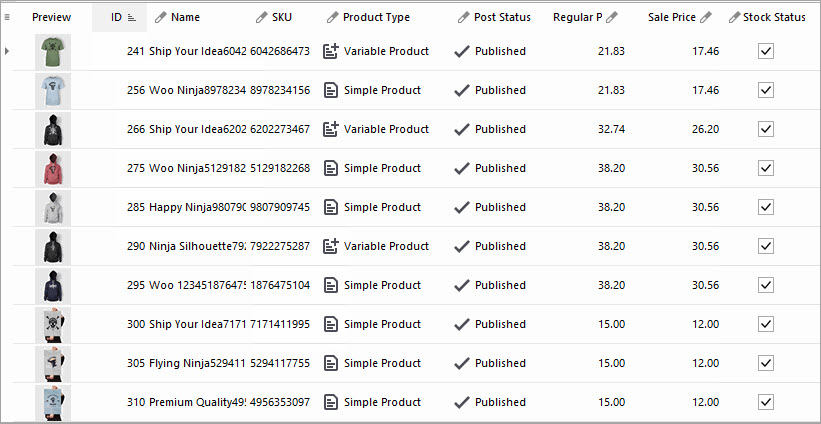Click pencil icon beside Name column header
This screenshot has width=821, height=424.
[x=160, y=17]
